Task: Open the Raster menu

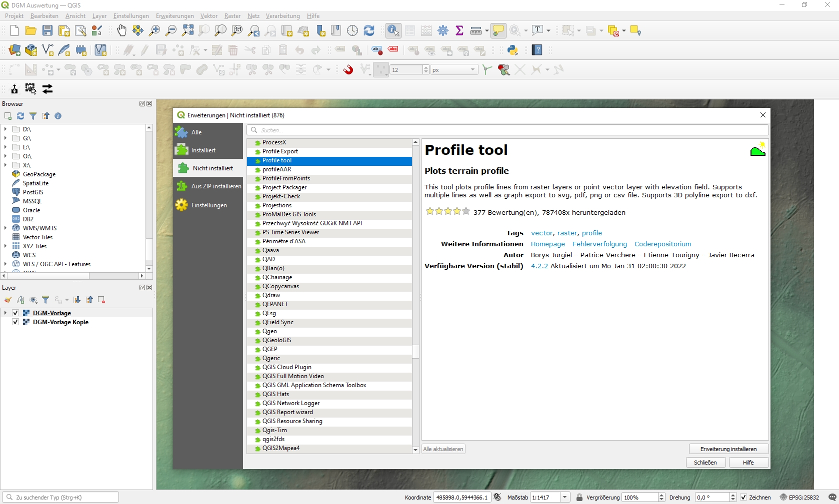Action: 232,16
